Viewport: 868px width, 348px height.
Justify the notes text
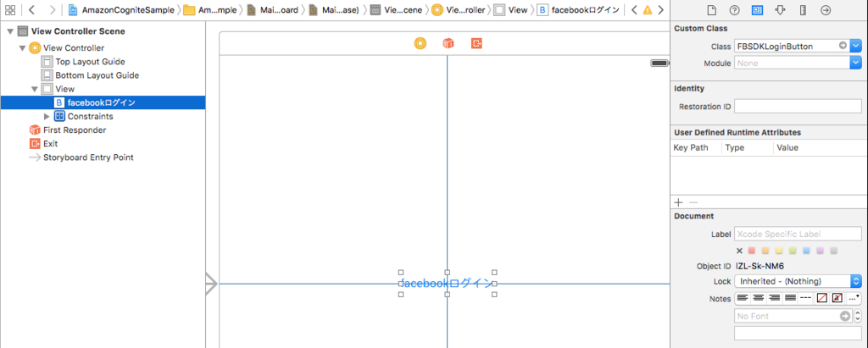(791, 298)
